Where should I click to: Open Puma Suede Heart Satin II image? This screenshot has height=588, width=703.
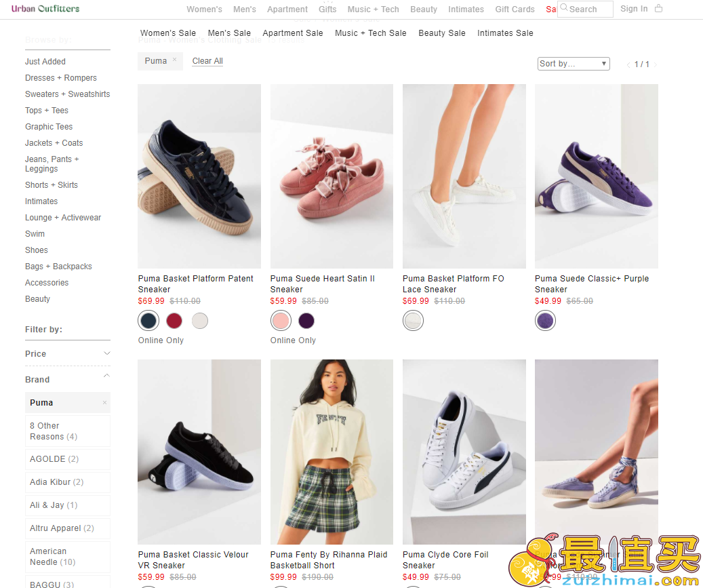[332, 176]
